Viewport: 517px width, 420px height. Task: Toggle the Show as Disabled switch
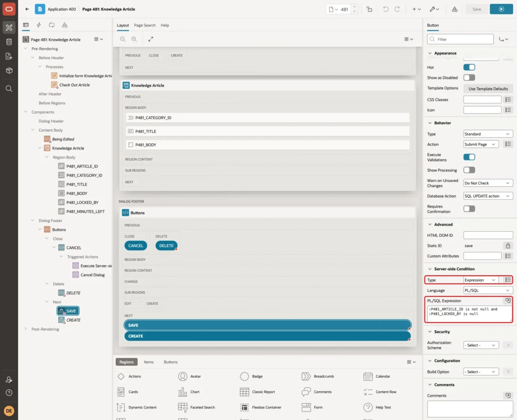pos(469,77)
